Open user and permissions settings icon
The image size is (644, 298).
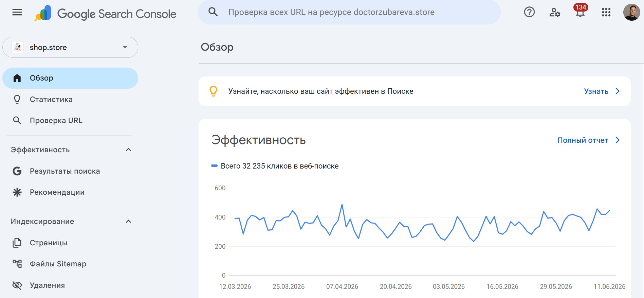coord(555,12)
